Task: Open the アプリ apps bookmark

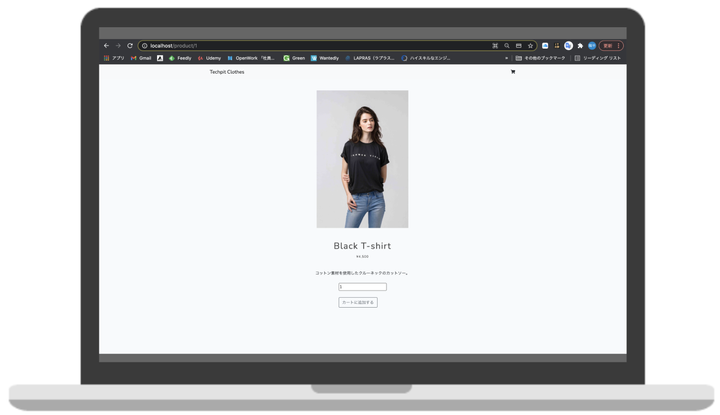Action: (114, 58)
